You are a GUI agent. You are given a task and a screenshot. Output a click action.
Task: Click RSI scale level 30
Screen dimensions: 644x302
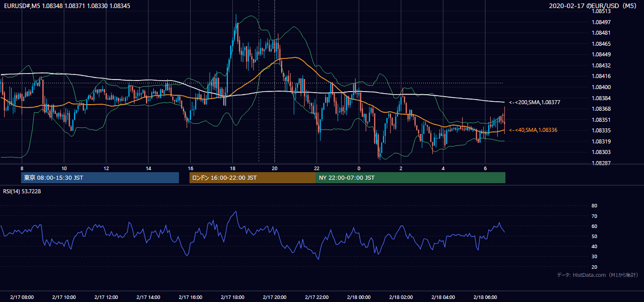(594, 257)
